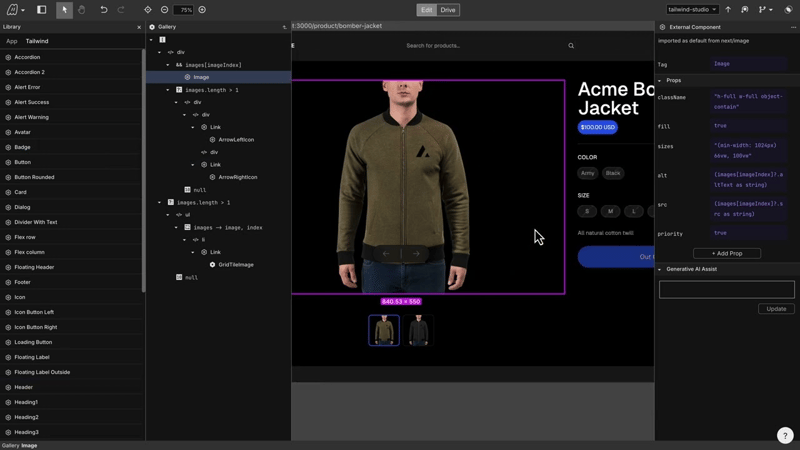Switch to Edit mode
Viewport: 800px width, 450px height.
(x=426, y=10)
